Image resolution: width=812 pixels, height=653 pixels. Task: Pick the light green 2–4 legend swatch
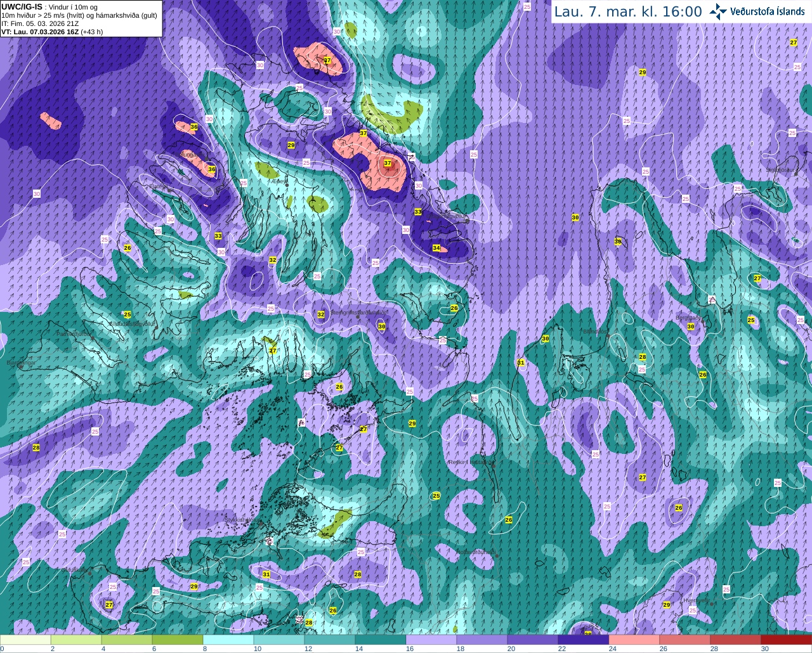click(76, 640)
